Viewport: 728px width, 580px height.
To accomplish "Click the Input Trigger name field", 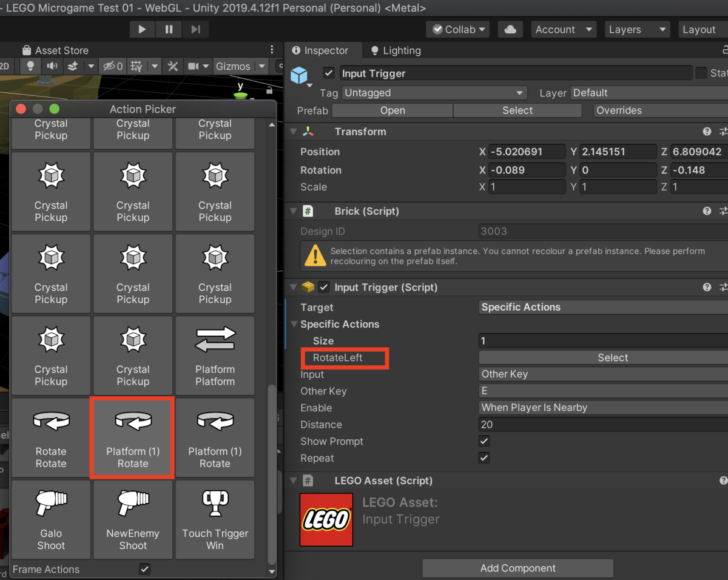I will [x=516, y=73].
